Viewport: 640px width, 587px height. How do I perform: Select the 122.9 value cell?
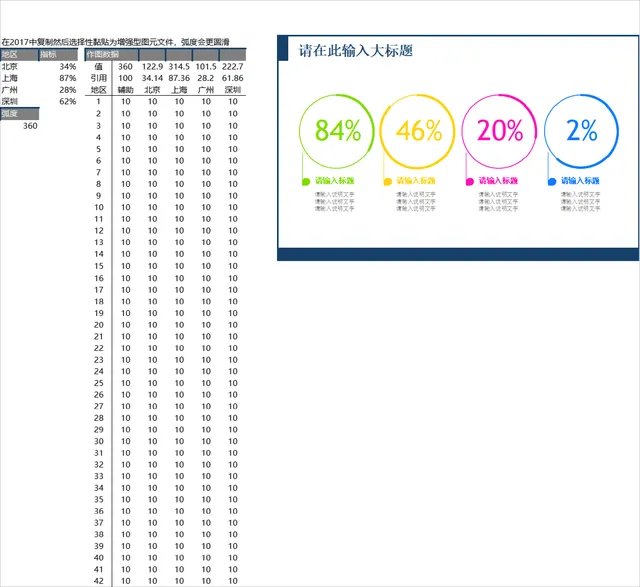coord(152,67)
